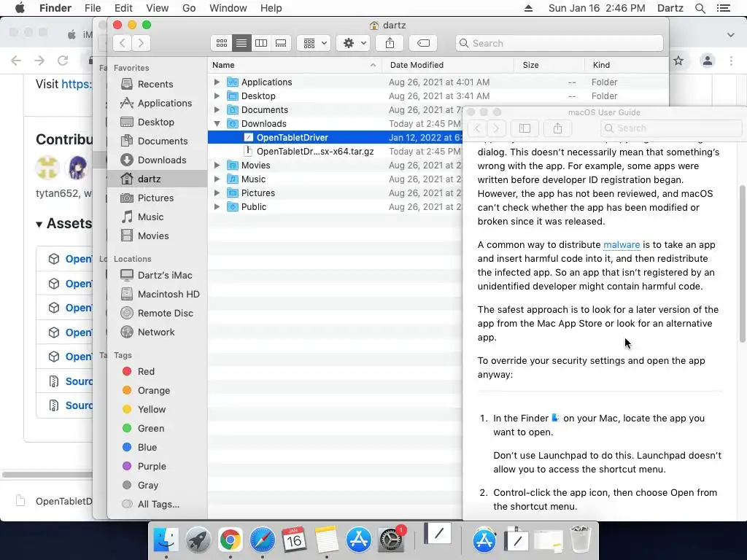The width and height of the screenshot is (747, 560).
Task: Open Desktop in the Finder sidebar
Action: pos(147,122)
